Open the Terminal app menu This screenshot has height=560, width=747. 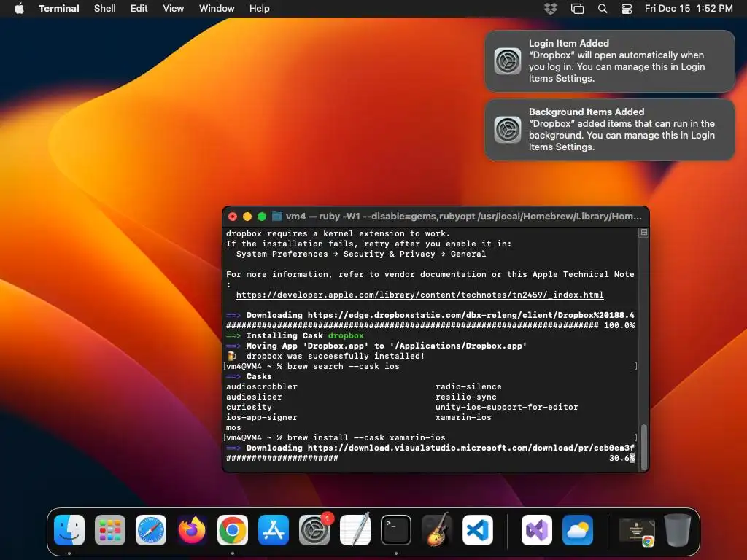coord(59,9)
